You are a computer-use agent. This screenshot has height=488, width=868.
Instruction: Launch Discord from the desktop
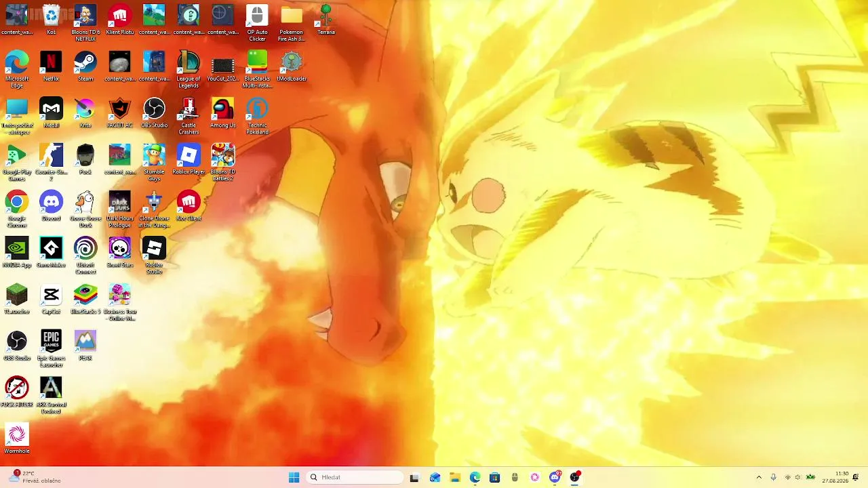[x=51, y=207]
